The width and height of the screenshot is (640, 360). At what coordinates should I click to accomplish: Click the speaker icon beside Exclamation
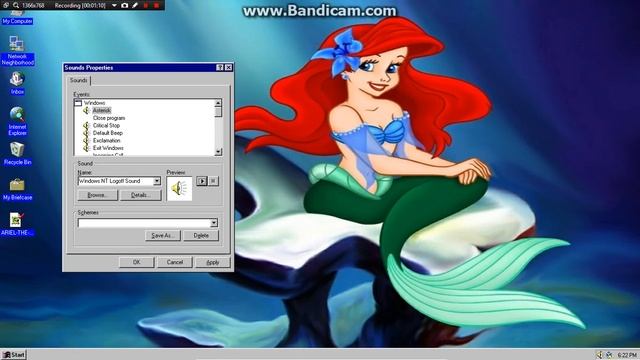pos(86,140)
